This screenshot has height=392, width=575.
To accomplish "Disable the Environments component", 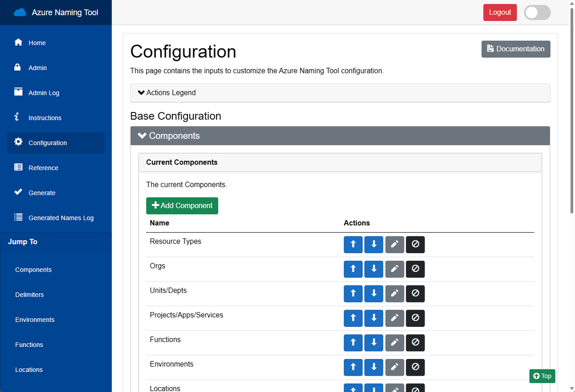I will [x=415, y=367].
